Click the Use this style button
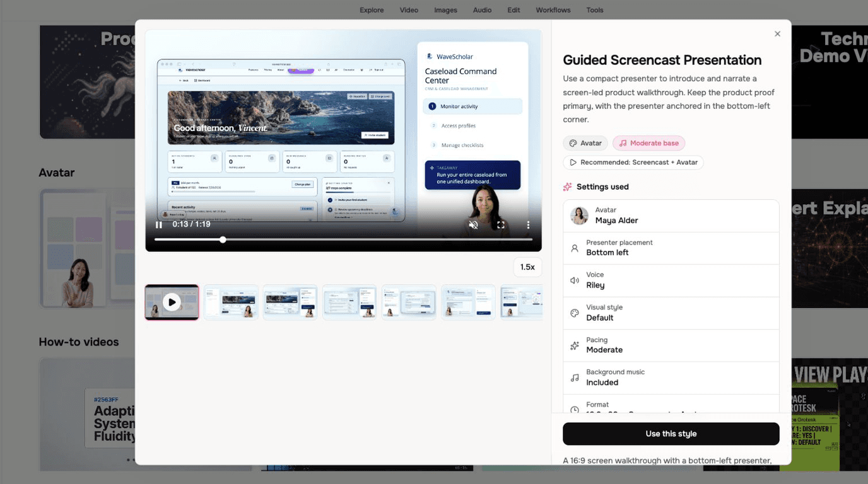The image size is (868, 484). pos(671,434)
